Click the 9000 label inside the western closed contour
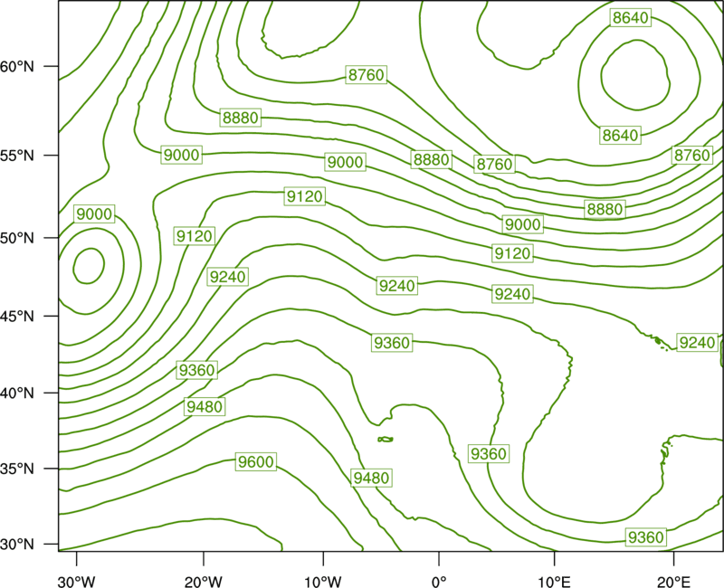 tap(94, 214)
